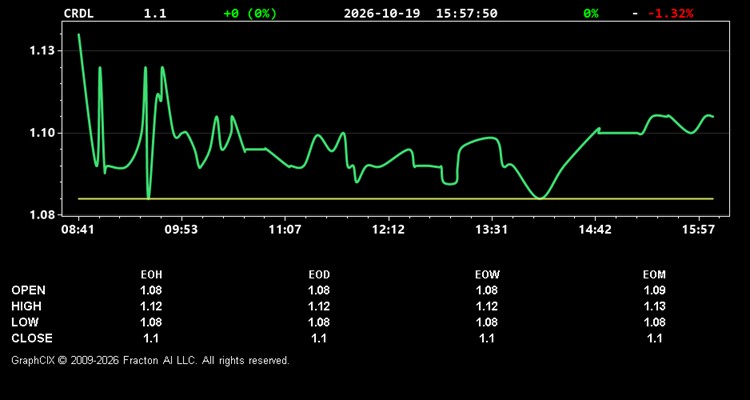Viewport: 750px width, 400px height.
Task: Select the EOW close value 1.1
Action: [487, 338]
